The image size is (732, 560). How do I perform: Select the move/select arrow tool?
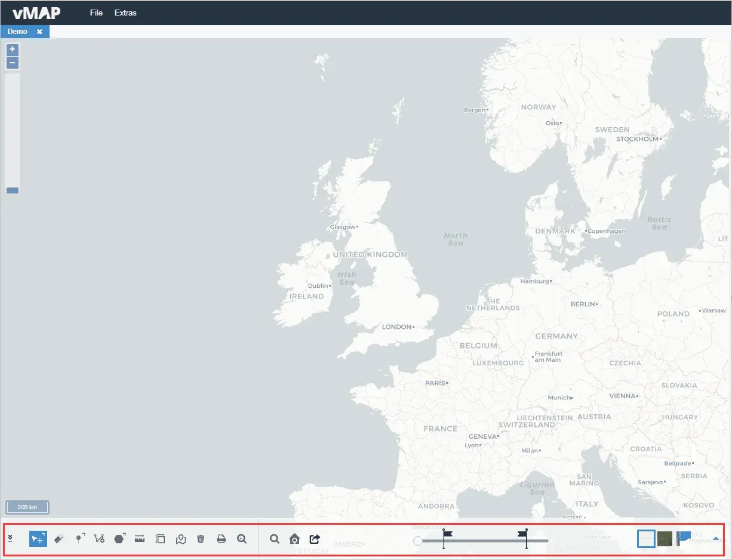coord(38,539)
